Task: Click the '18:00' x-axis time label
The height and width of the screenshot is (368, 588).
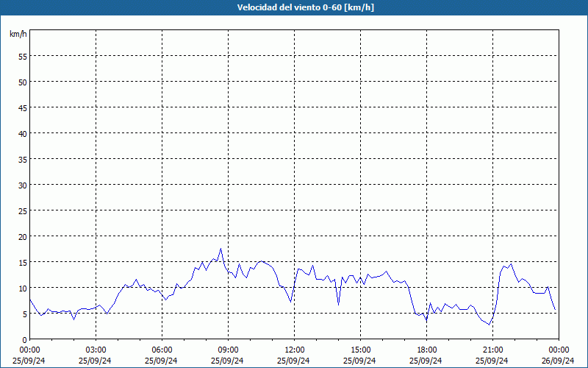Action: (427, 350)
